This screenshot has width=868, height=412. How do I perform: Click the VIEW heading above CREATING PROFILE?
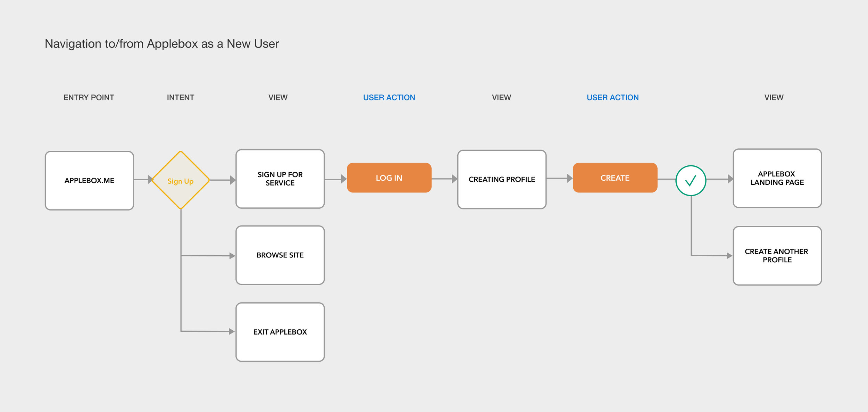coord(501,98)
